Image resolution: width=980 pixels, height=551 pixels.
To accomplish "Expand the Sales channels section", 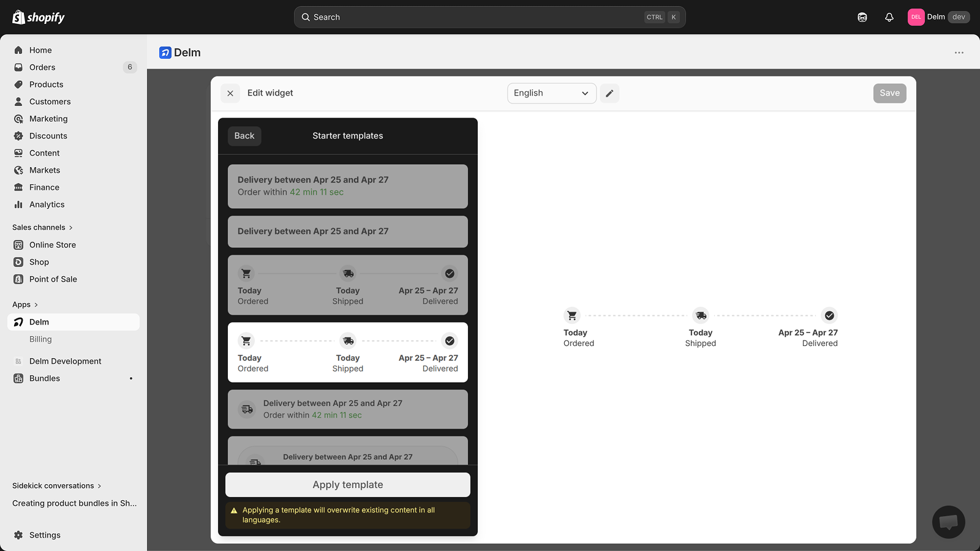I will [42, 227].
